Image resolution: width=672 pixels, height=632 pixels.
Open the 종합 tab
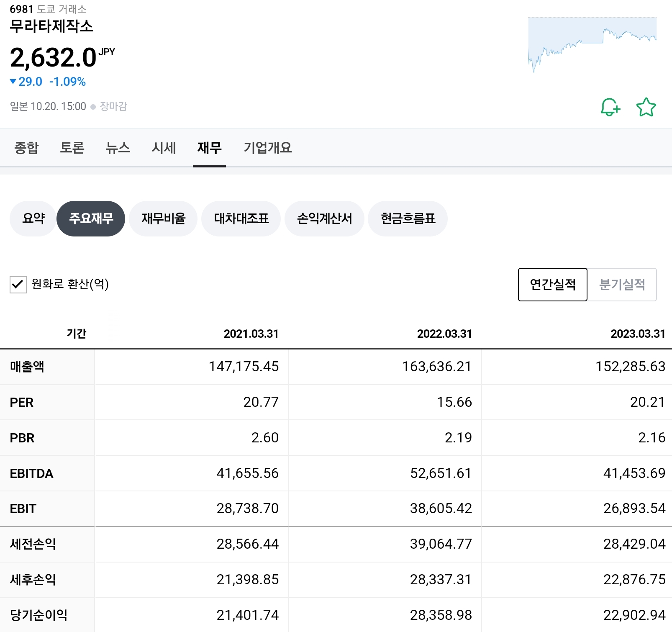click(26, 148)
